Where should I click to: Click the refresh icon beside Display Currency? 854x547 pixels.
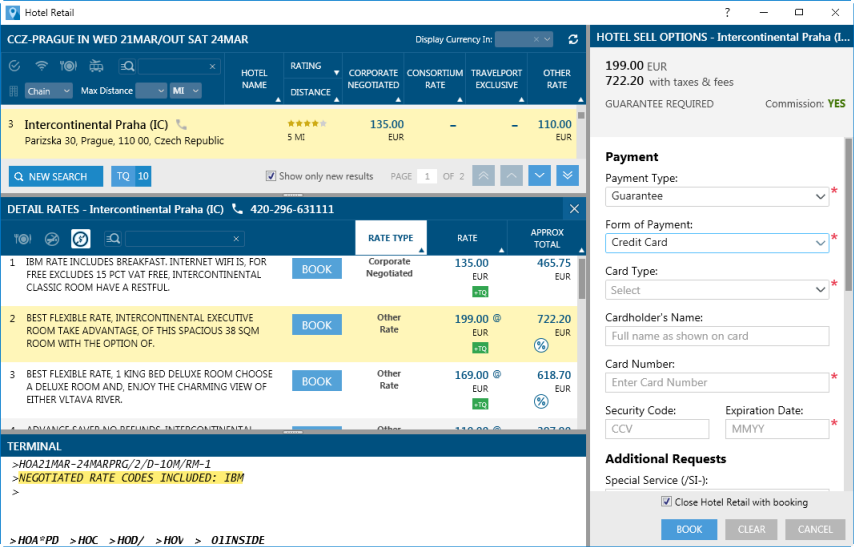coord(572,39)
